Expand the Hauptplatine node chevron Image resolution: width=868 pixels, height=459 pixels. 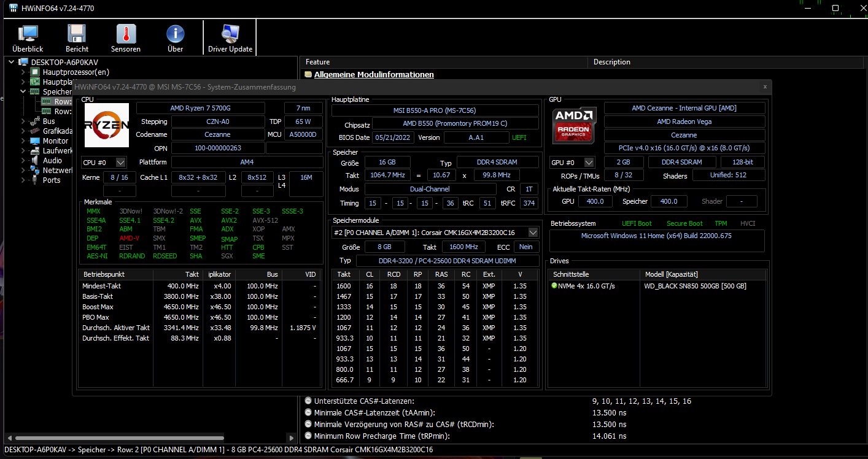[23, 82]
